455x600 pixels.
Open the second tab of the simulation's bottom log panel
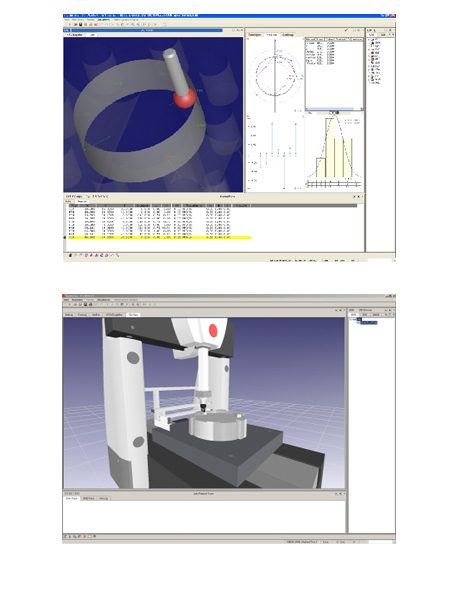[88, 498]
